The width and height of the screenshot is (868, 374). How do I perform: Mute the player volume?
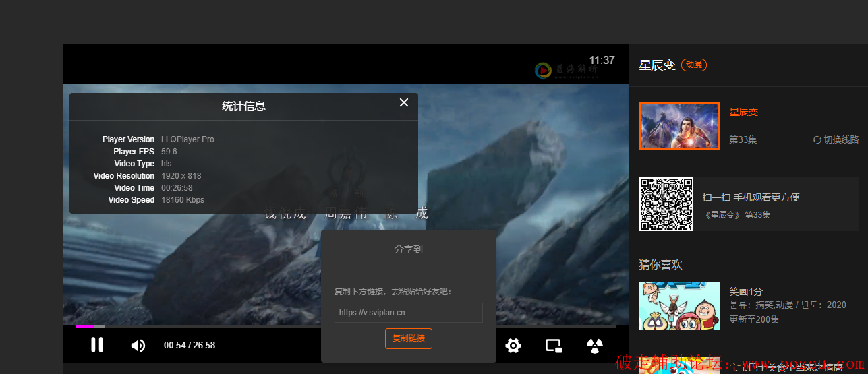coord(138,346)
